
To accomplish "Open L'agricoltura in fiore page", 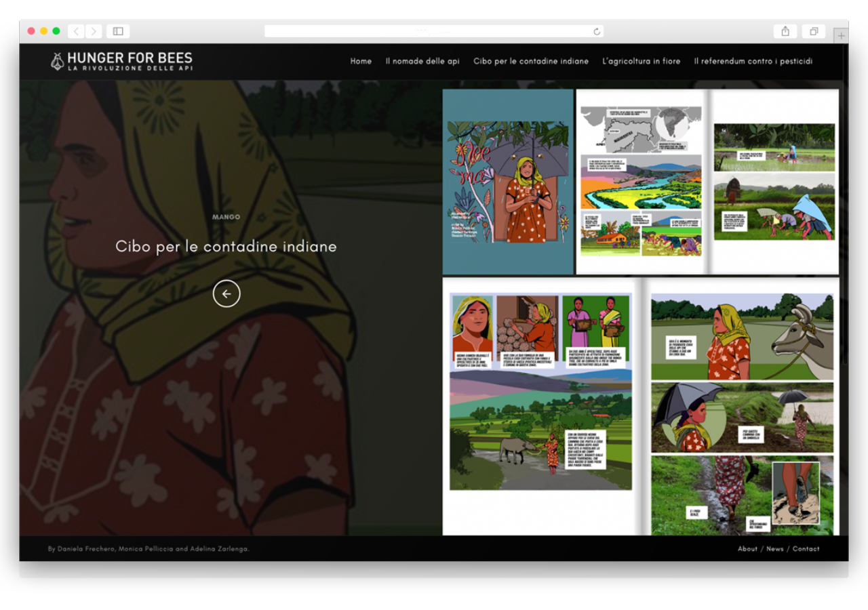I will pos(642,61).
